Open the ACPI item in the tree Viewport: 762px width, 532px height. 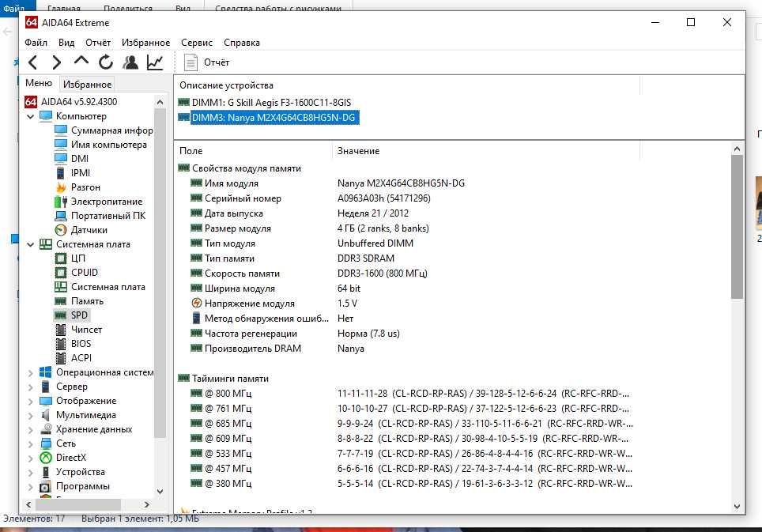73,358
